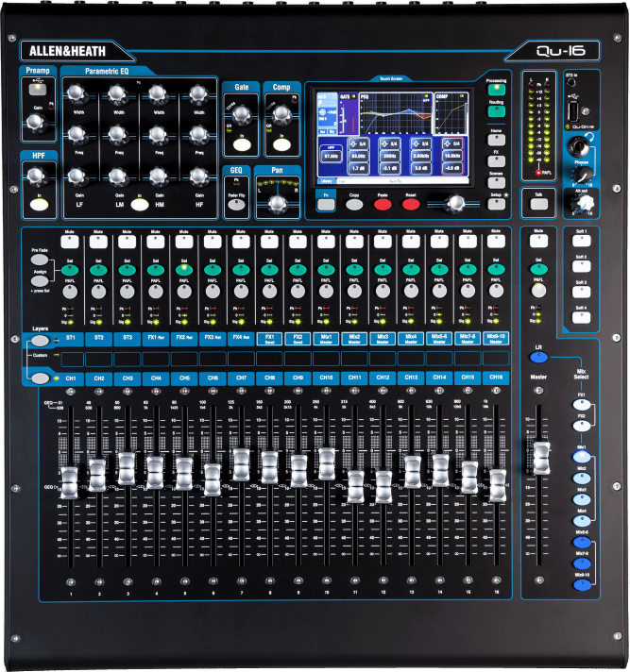Click the Routing button
This screenshot has height=672, width=630.
[496, 111]
